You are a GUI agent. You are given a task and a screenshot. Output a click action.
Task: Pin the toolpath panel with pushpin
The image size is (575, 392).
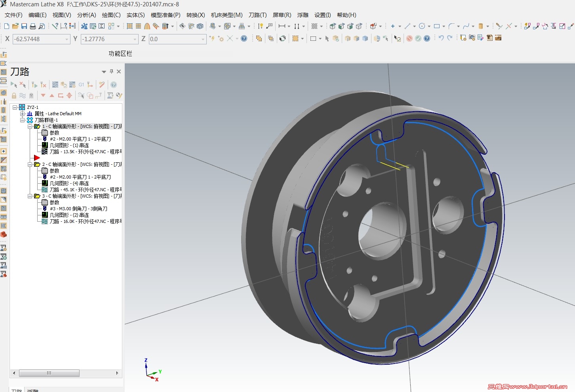112,72
